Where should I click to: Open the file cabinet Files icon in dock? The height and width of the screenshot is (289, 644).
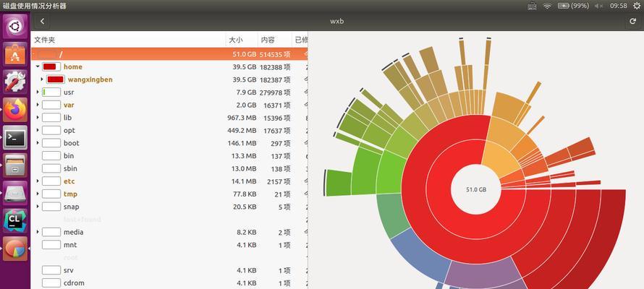click(14, 165)
